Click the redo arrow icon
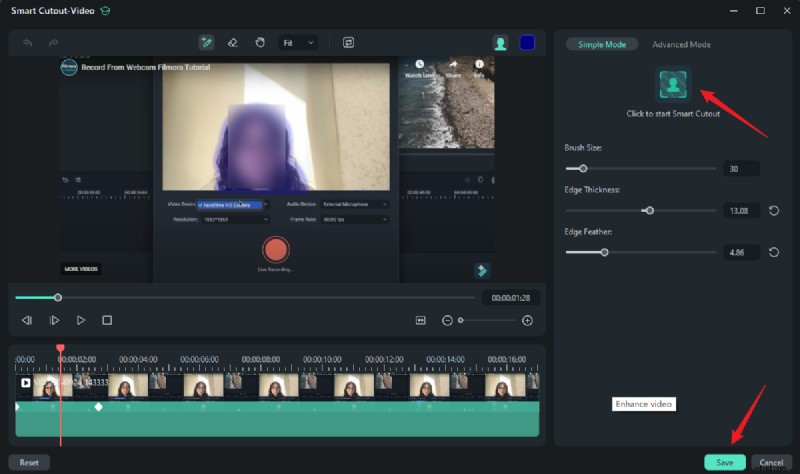Viewport: 800px width, 474px height. [53, 43]
